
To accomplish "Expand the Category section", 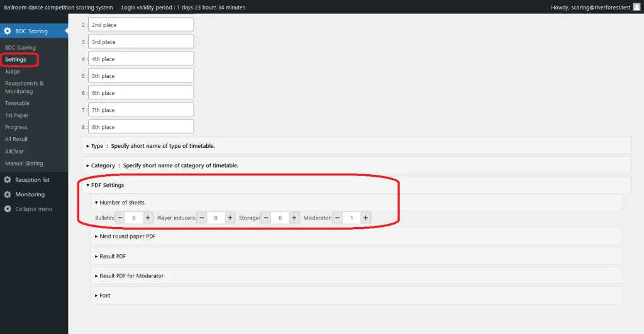I will pyautogui.click(x=101, y=165).
